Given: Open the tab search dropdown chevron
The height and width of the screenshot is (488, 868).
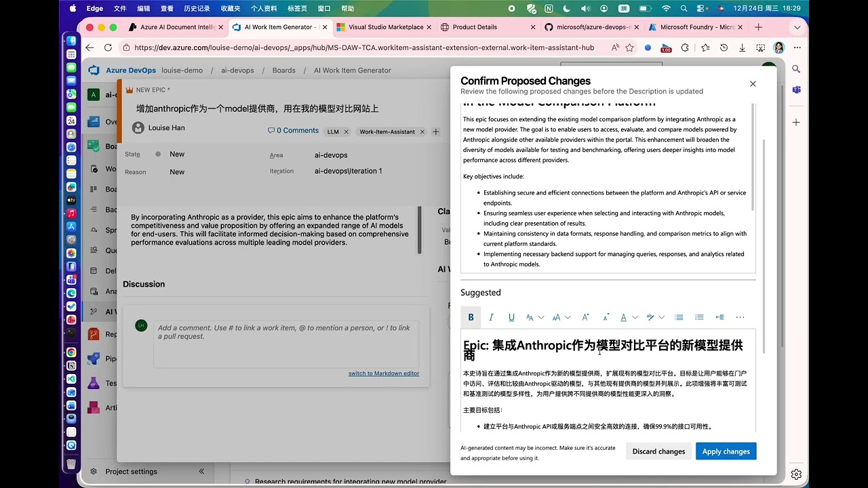Looking at the screenshot, I should (x=797, y=27).
